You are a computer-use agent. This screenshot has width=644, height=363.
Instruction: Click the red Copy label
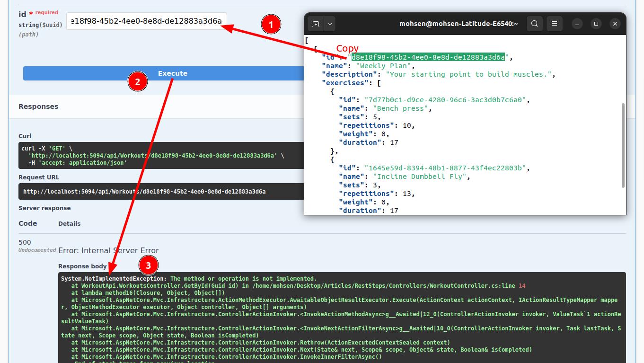click(347, 48)
